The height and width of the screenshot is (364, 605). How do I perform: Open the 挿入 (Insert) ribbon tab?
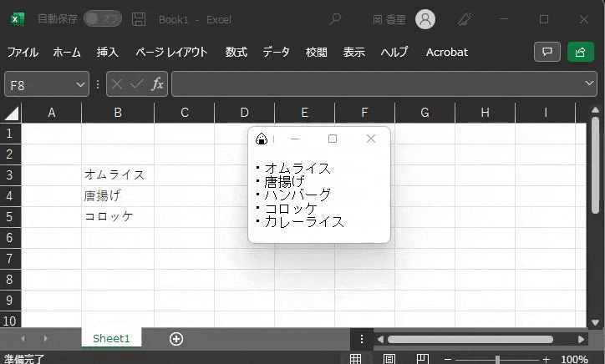(x=108, y=52)
